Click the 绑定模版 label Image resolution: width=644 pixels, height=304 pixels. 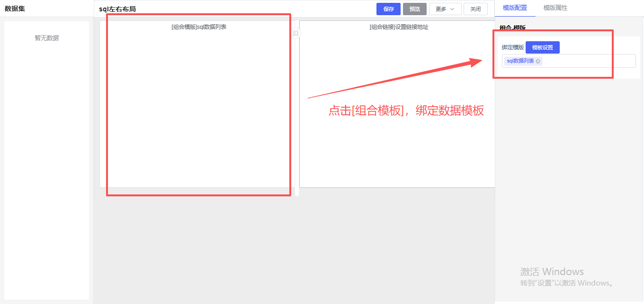click(512, 47)
